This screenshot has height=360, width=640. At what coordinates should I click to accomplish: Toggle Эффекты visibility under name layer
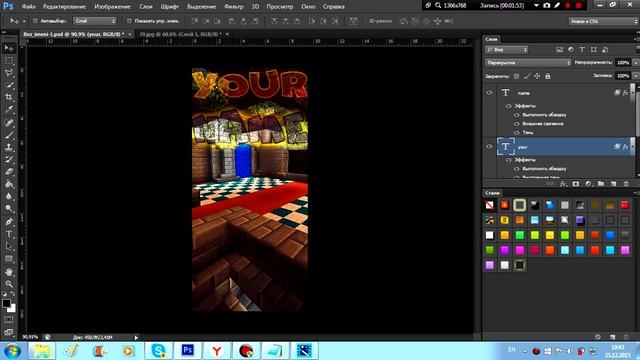click(509, 106)
